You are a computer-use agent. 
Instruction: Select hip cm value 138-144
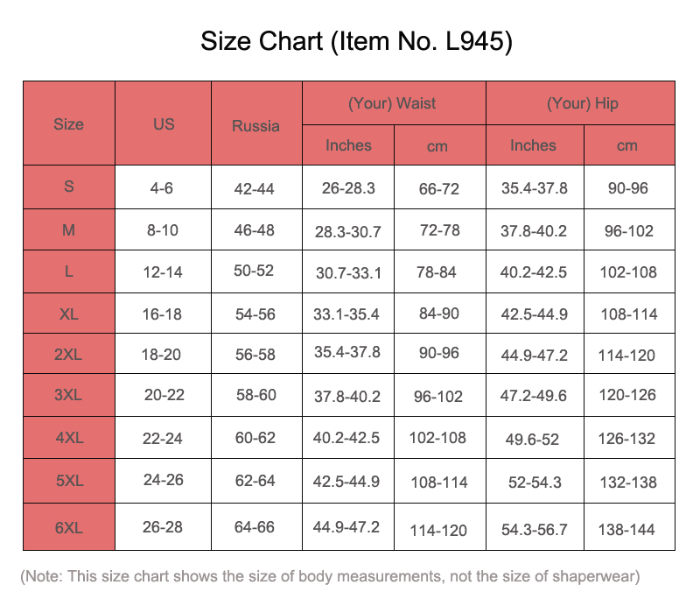pyautogui.click(x=627, y=529)
